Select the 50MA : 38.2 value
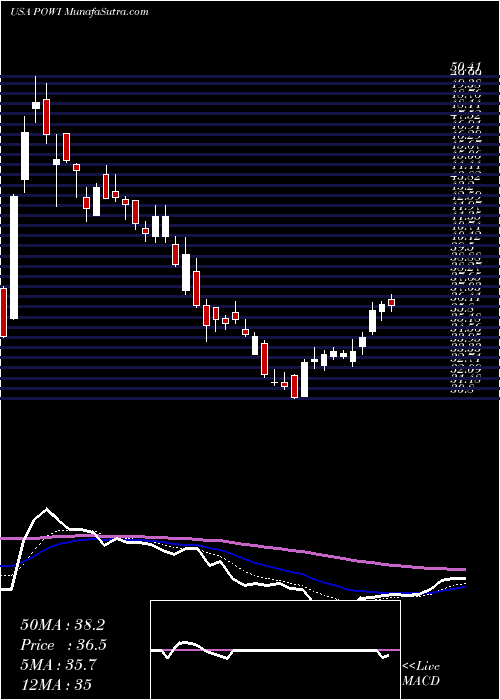 (x=62, y=625)
